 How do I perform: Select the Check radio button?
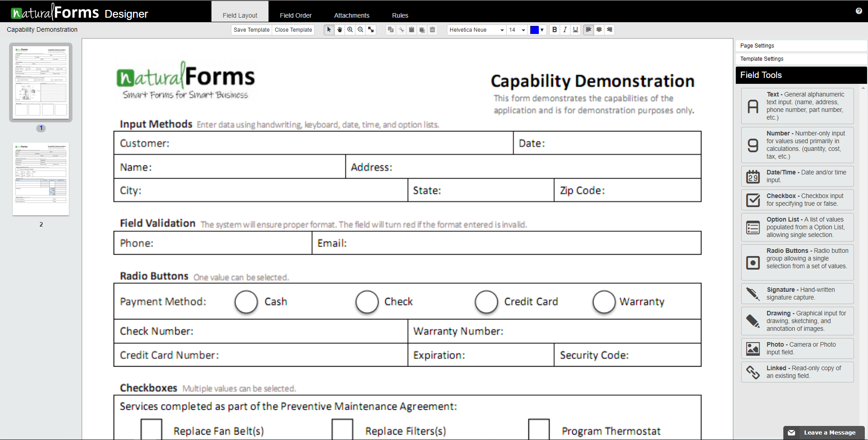[x=367, y=302]
